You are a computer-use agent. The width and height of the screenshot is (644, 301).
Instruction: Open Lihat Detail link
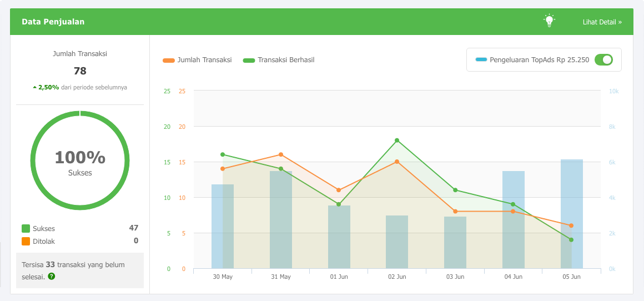tap(602, 22)
